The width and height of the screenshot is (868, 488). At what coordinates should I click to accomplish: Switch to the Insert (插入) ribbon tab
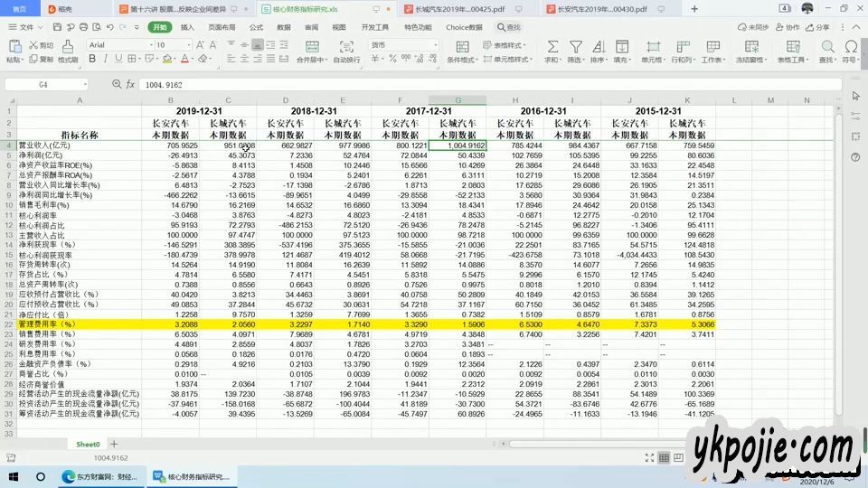click(x=187, y=27)
